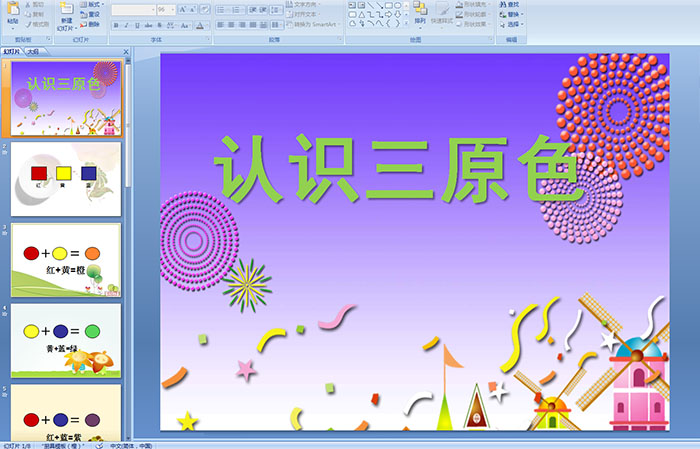Toggle Italic formatting
This screenshot has width=700, height=449.
tap(126, 25)
